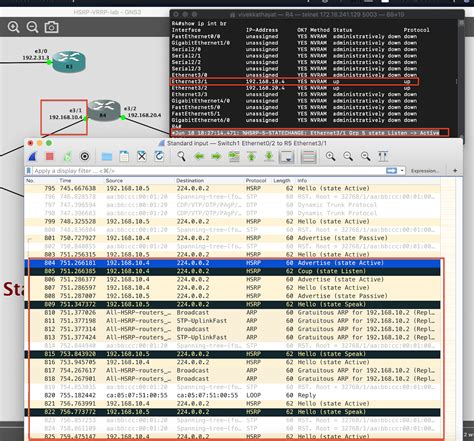Viewport: 474px width, 441px height.
Task: Select packet 795 HSRP Hello row
Action: pos(232,188)
